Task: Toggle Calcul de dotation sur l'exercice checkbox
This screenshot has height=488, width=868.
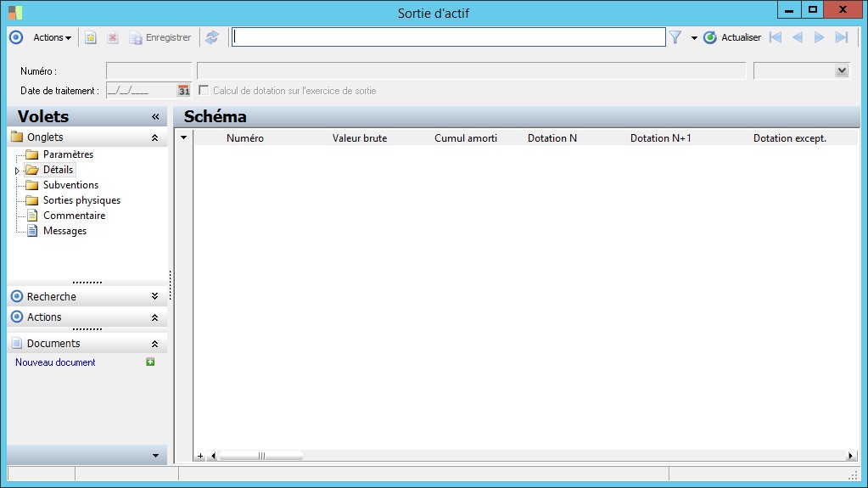Action: pyautogui.click(x=204, y=90)
